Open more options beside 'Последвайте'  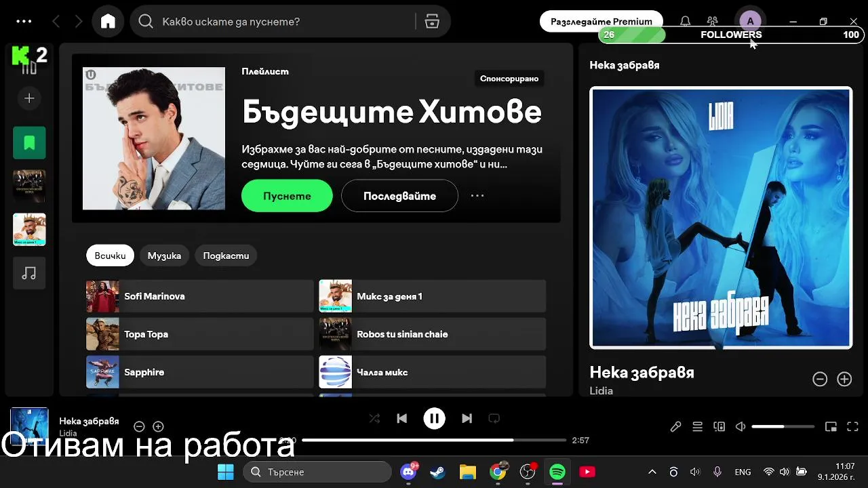[477, 196]
